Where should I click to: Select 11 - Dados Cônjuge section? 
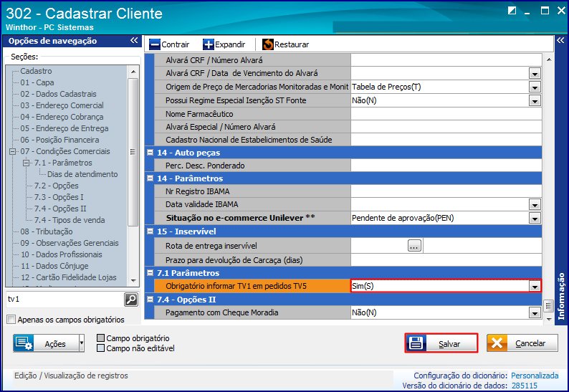tap(54, 266)
